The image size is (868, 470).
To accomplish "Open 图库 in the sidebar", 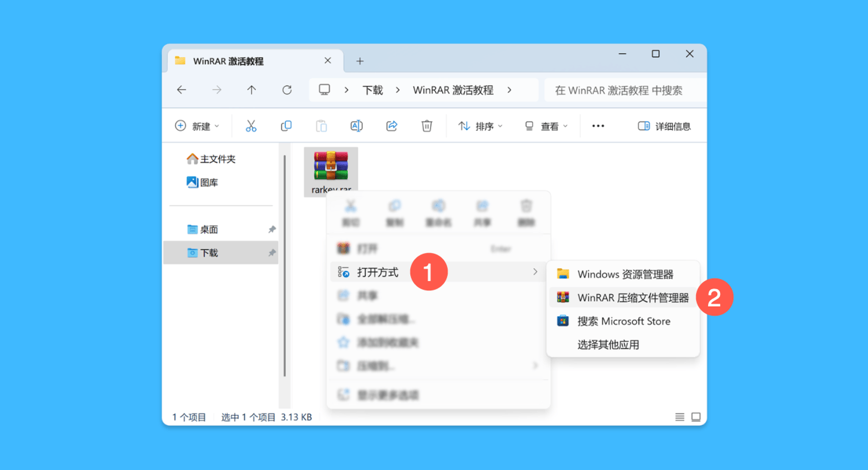I will (221, 182).
